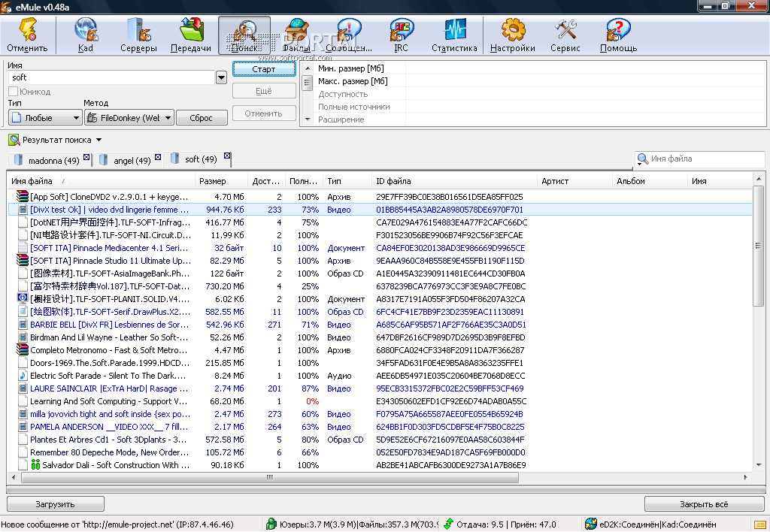
Task: Open the Поиск search page
Action: pos(244,35)
